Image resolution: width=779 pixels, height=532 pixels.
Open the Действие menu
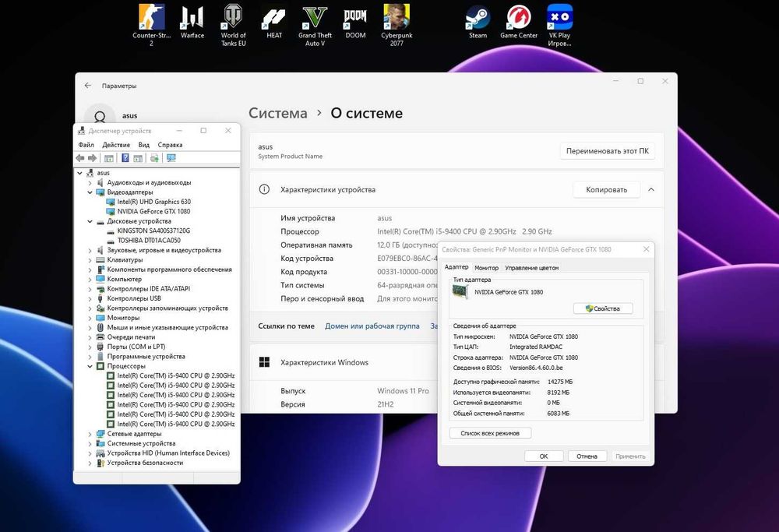[116, 145]
